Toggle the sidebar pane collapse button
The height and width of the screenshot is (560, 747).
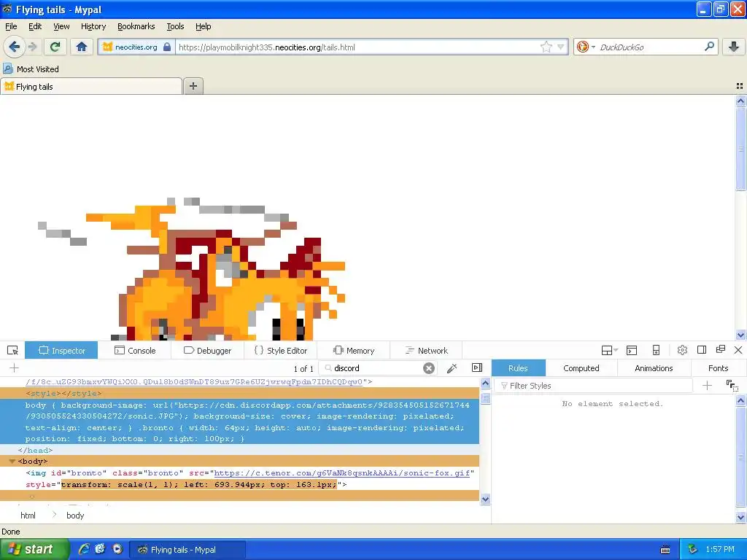477,367
